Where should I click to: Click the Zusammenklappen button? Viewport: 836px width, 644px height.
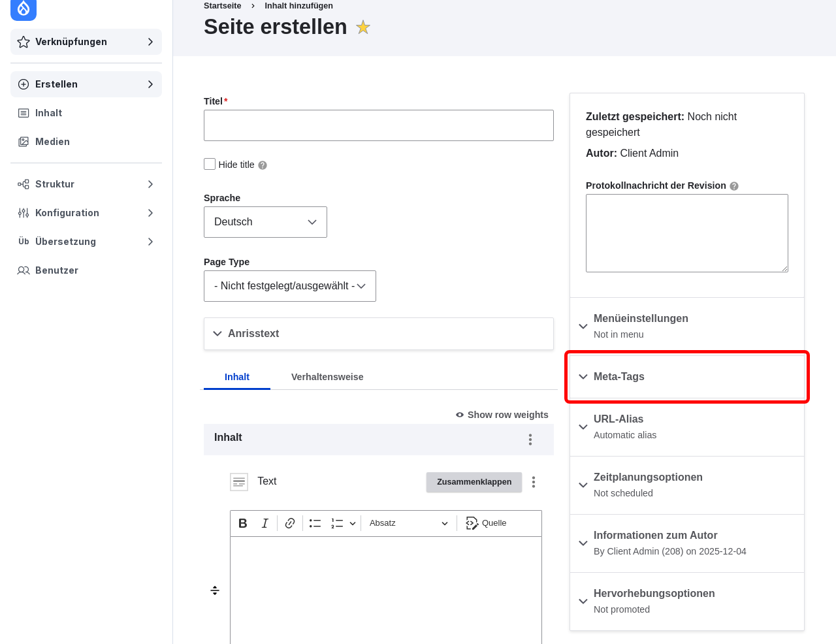474,482
